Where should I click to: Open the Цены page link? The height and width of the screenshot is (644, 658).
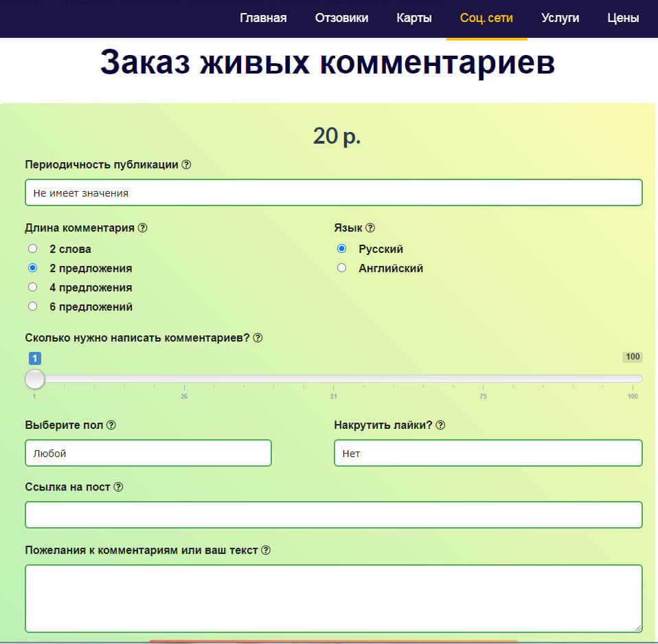point(623,19)
